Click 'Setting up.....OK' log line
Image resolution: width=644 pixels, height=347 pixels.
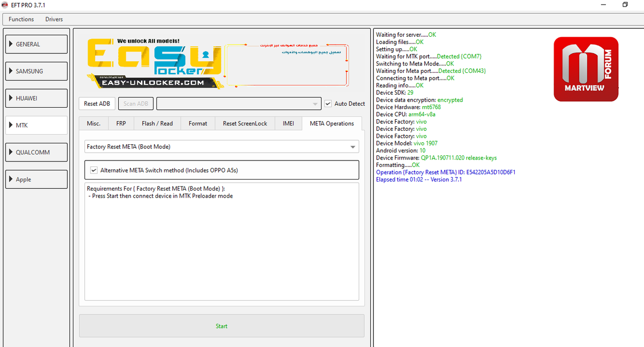[396, 49]
